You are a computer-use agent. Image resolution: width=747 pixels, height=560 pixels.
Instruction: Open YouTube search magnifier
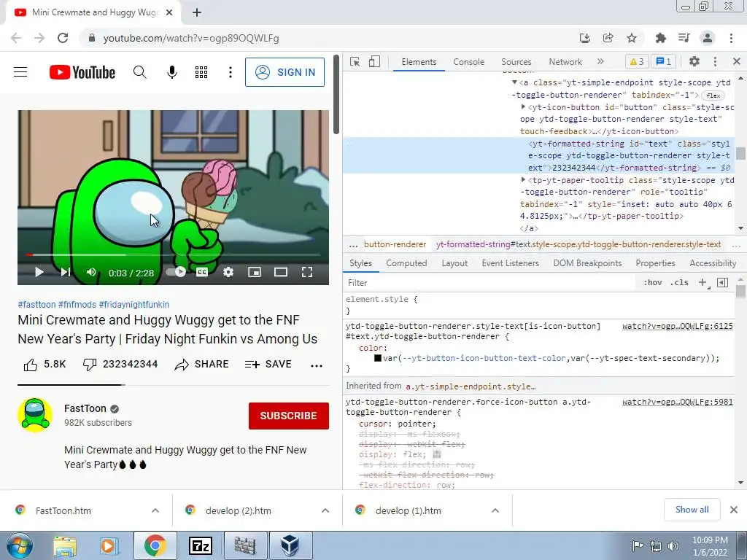click(x=139, y=72)
